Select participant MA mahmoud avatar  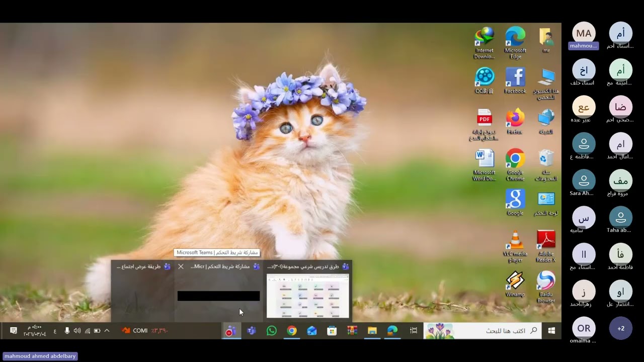tap(584, 33)
